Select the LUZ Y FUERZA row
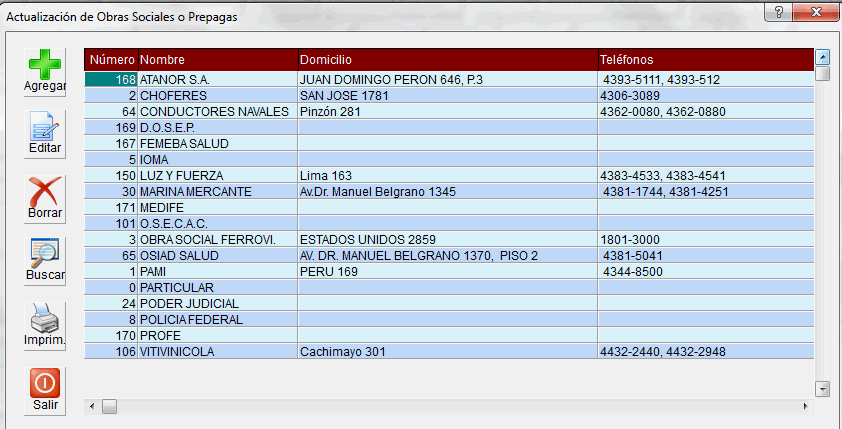The width and height of the screenshot is (842, 429). click(x=449, y=176)
